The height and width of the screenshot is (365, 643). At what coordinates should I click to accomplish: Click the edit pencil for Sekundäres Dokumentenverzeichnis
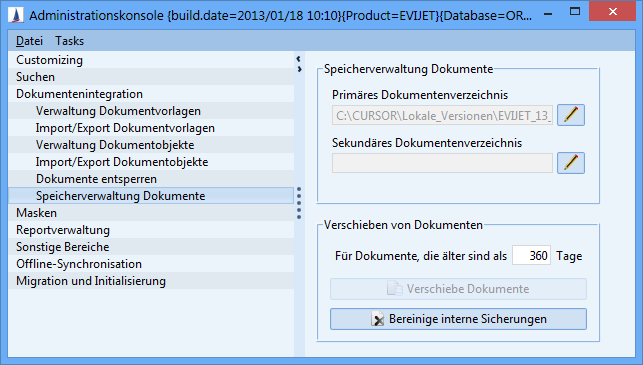point(571,163)
